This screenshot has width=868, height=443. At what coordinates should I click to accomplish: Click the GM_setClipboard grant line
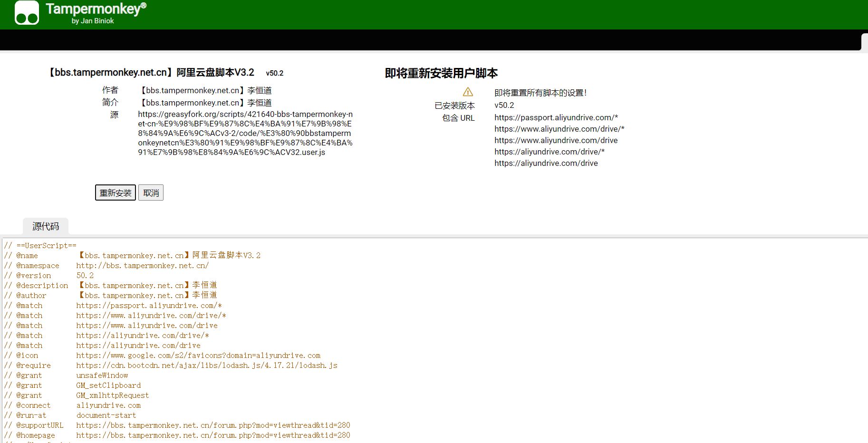(108, 385)
